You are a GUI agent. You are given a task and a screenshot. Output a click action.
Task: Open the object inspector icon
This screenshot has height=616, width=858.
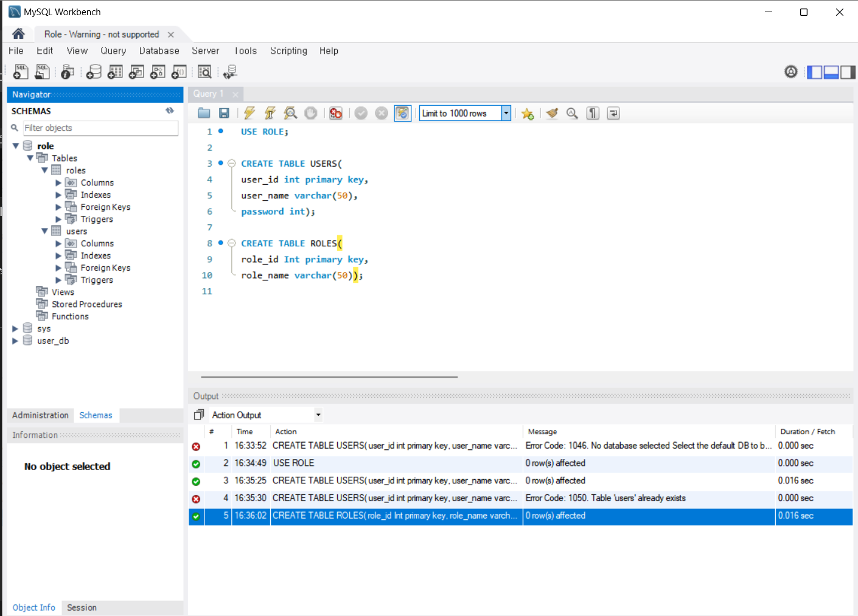tap(68, 72)
